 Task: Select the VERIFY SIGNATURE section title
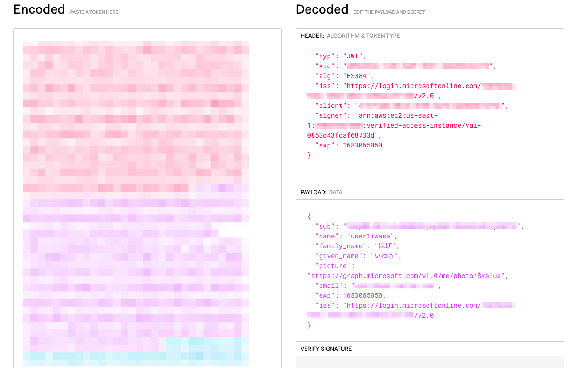(x=326, y=349)
